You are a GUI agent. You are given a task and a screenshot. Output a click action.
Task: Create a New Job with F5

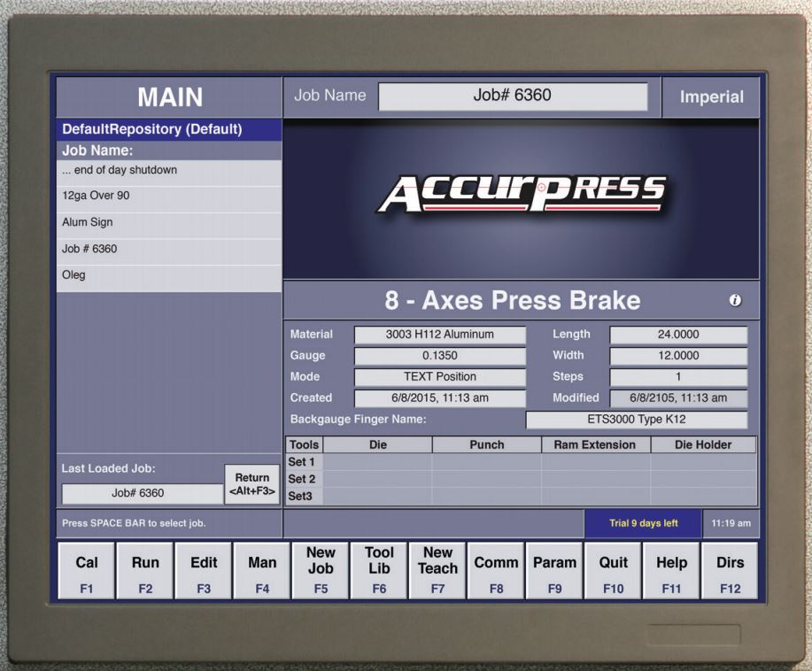tap(320, 569)
